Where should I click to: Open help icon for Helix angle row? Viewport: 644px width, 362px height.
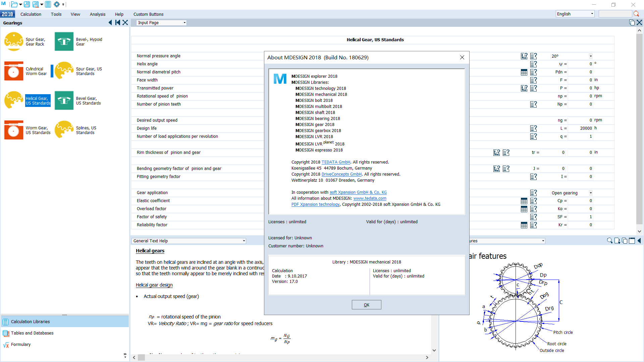click(534, 64)
